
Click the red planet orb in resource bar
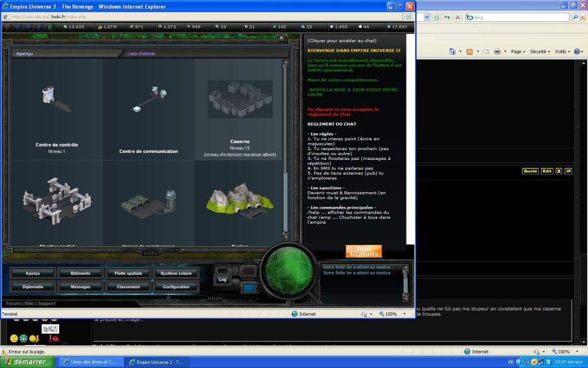[x=8, y=27]
